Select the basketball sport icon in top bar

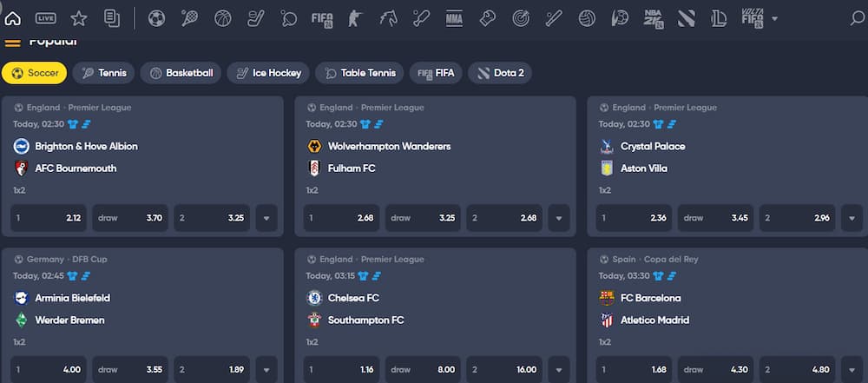(223, 18)
